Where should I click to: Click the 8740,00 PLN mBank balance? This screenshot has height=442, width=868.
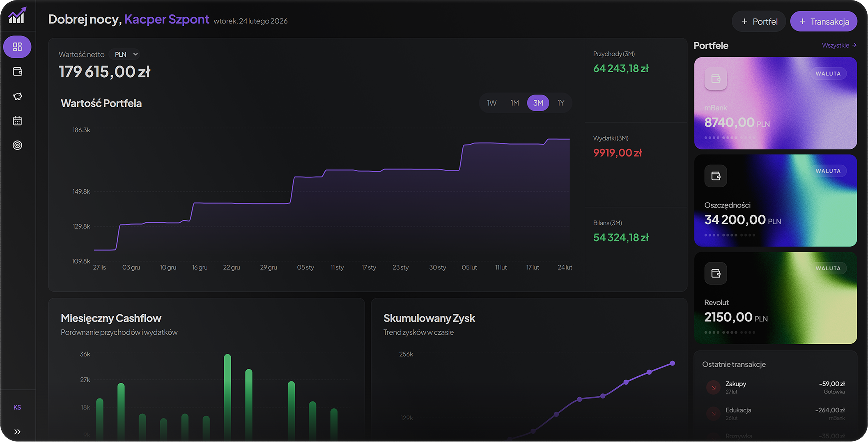(x=737, y=122)
